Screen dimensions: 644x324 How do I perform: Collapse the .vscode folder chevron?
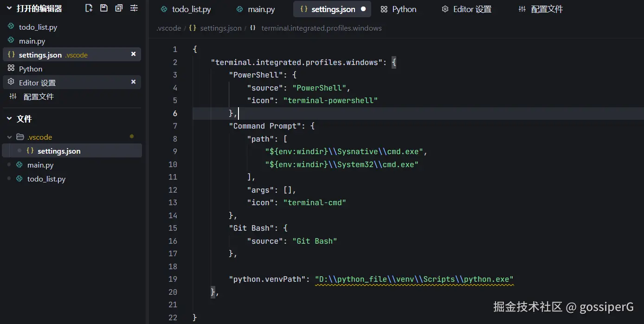point(9,137)
